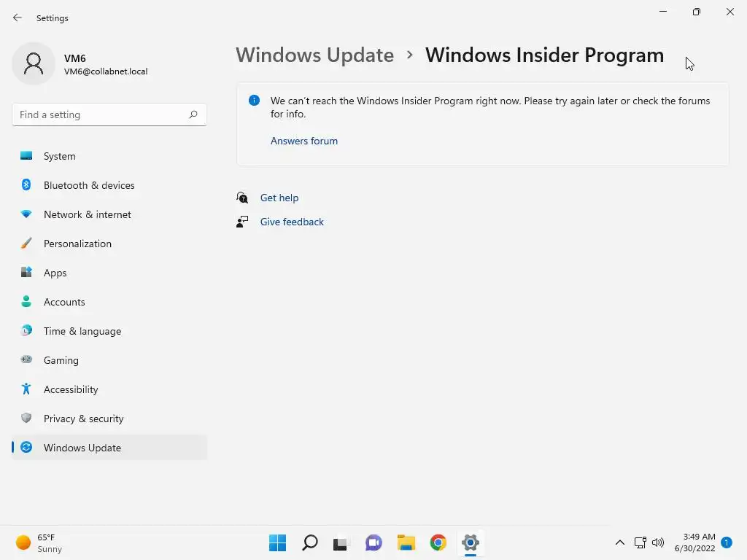The width and height of the screenshot is (747, 560).
Task: Open the Apps settings label
Action: [55, 273]
